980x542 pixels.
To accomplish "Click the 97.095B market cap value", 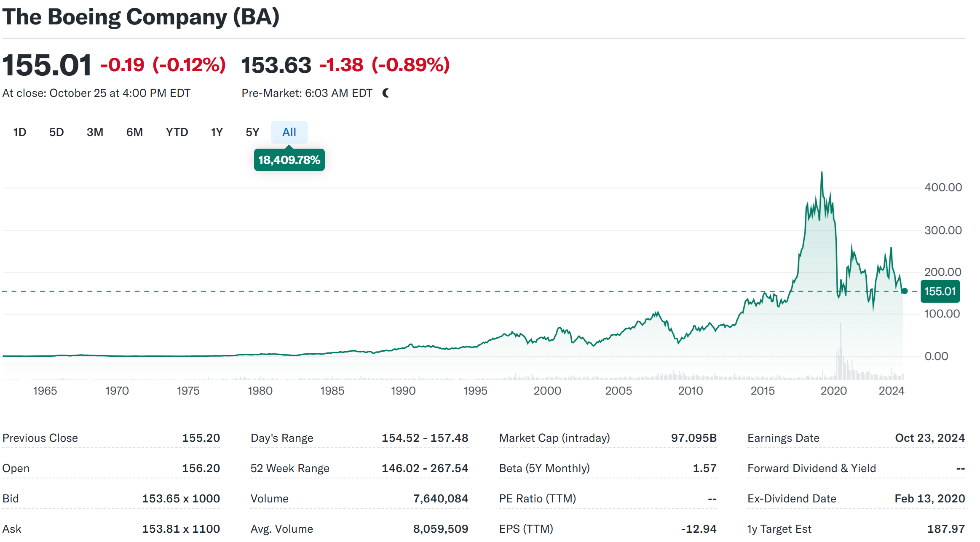I will click(693, 438).
